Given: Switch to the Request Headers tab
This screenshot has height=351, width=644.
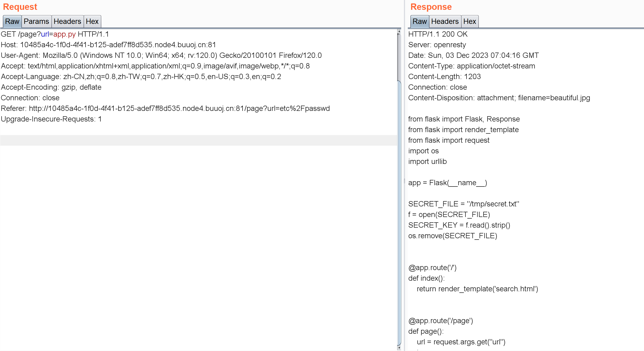Looking at the screenshot, I should tap(67, 21).
